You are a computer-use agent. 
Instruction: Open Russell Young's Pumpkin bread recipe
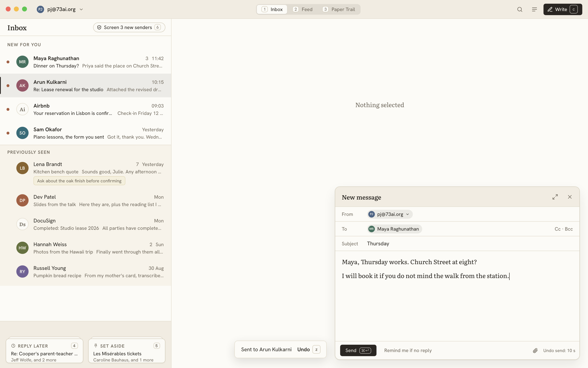[86, 272]
